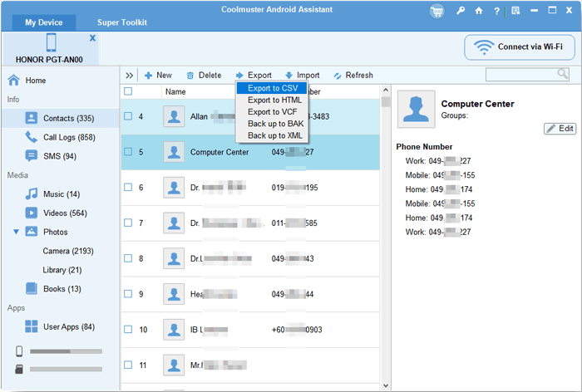The height and width of the screenshot is (392, 582).
Task: Click the search magnifier icon
Action: [563, 75]
